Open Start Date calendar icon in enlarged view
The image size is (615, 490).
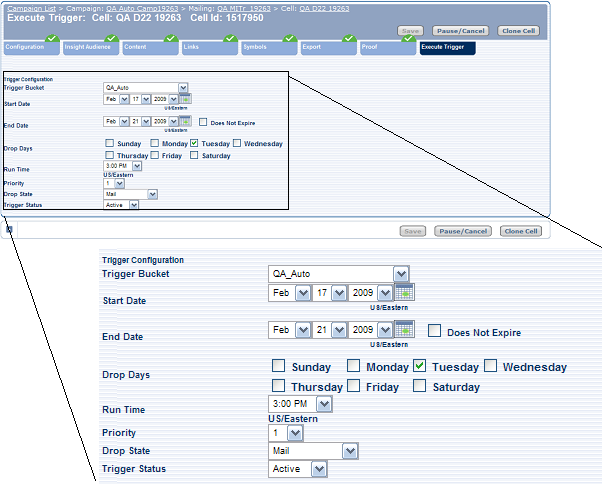(404, 293)
